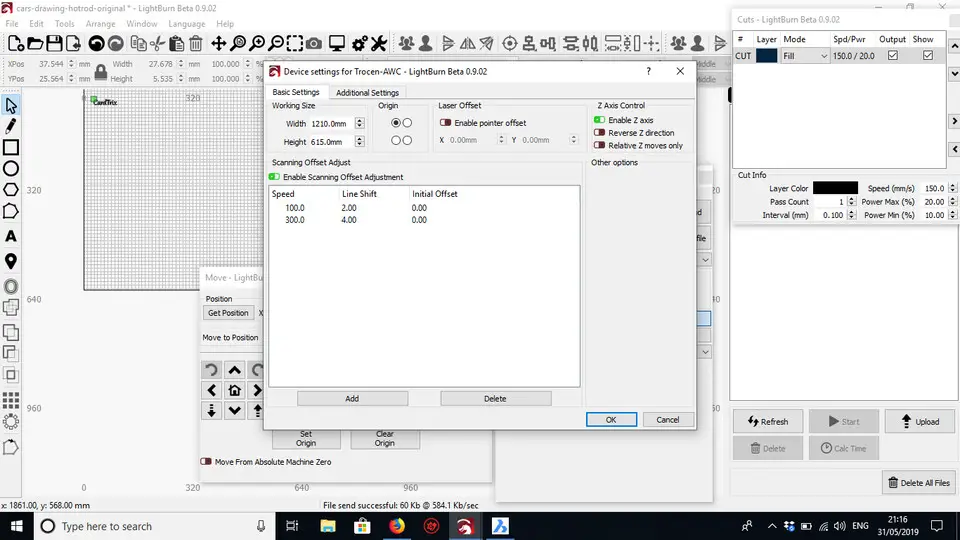The height and width of the screenshot is (540, 960).
Task: Activate the Pan/move view tool
Action: pos(219,43)
